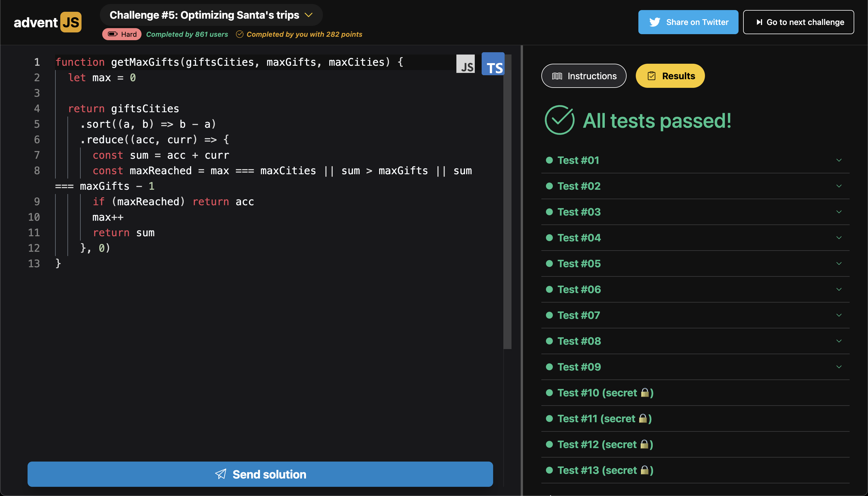Send solution button

point(260,474)
